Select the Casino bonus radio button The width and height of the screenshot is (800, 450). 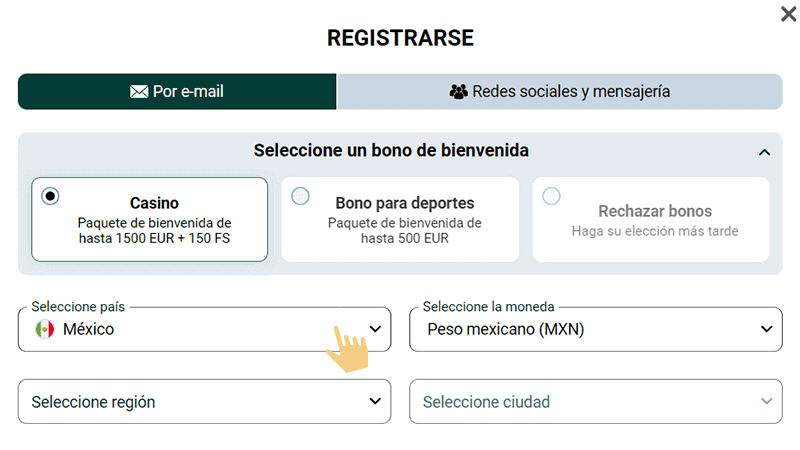point(50,196)
